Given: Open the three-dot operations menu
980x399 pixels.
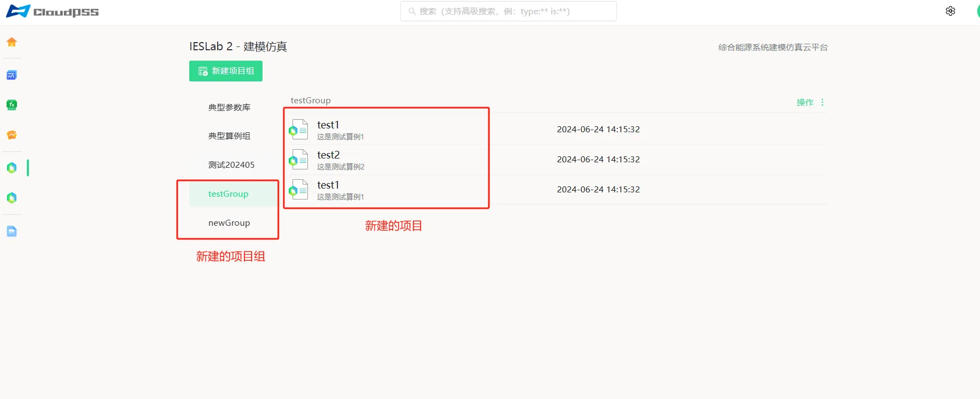Looking at the screenshot, I should pyautogui.click(x=822, y=102).
